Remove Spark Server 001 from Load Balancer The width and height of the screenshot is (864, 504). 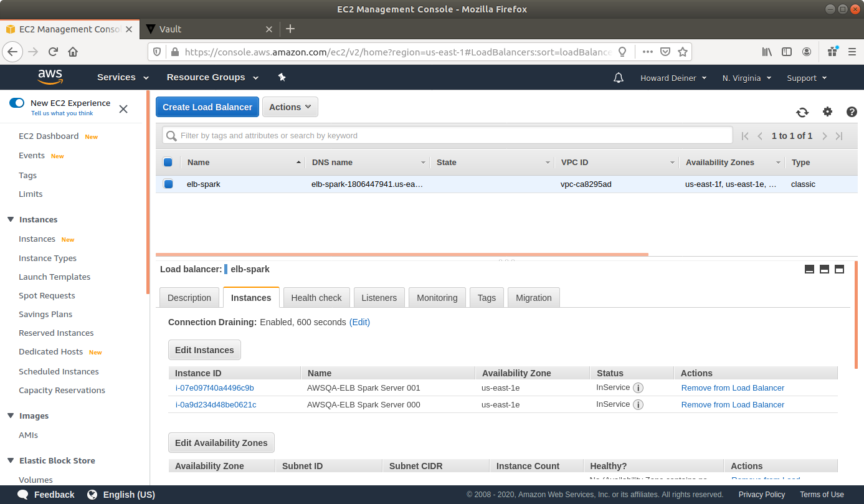coord(733,388)
